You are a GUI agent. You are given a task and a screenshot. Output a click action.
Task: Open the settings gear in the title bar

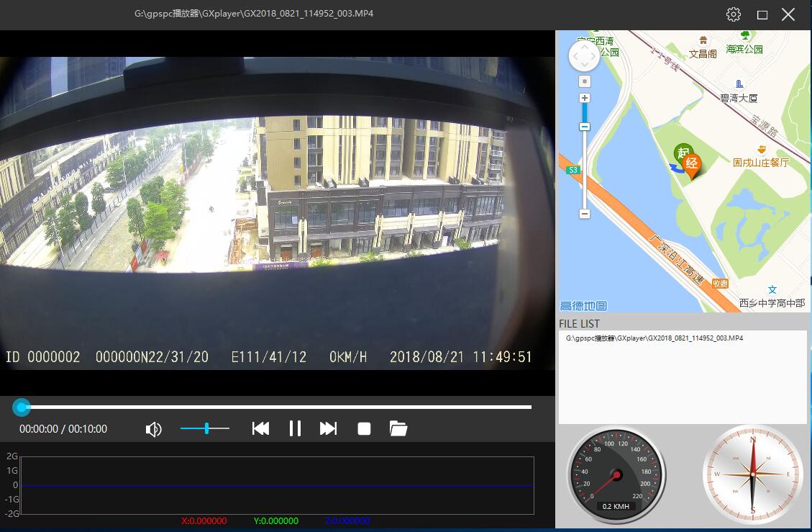tap(733, 14)
